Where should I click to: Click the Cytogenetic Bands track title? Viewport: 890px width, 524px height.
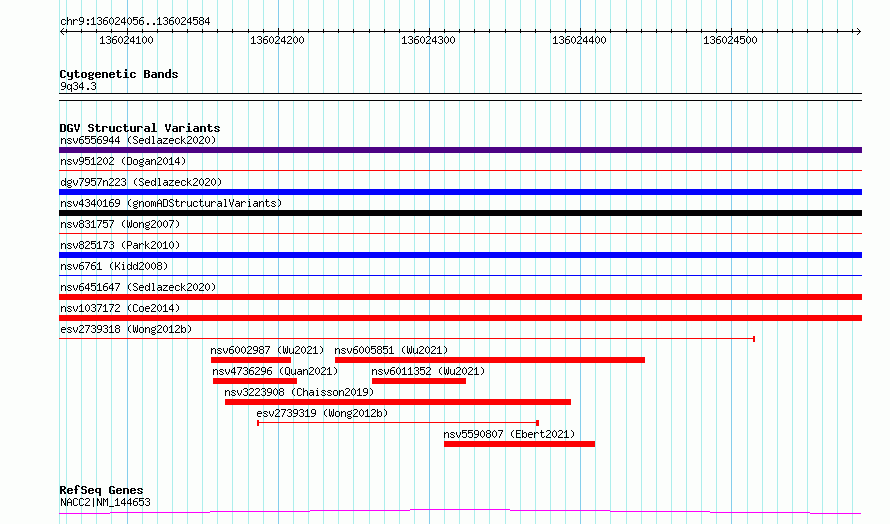(x=119, y=74)
